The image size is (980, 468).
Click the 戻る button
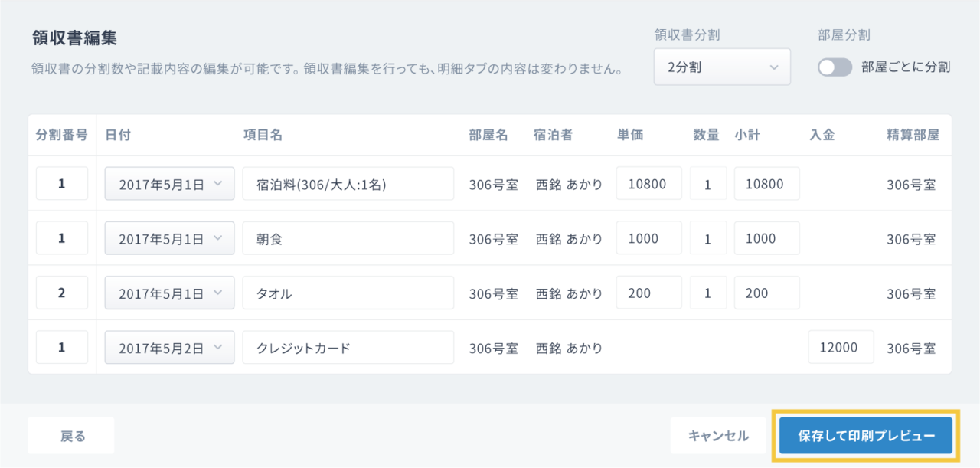point(71,436)
